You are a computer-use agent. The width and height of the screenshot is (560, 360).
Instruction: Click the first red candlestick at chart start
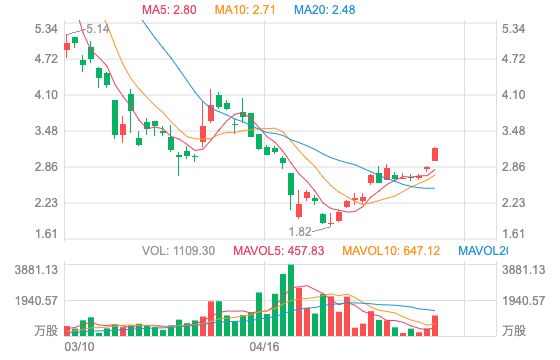pyautogui.click(x=67, y=46)
